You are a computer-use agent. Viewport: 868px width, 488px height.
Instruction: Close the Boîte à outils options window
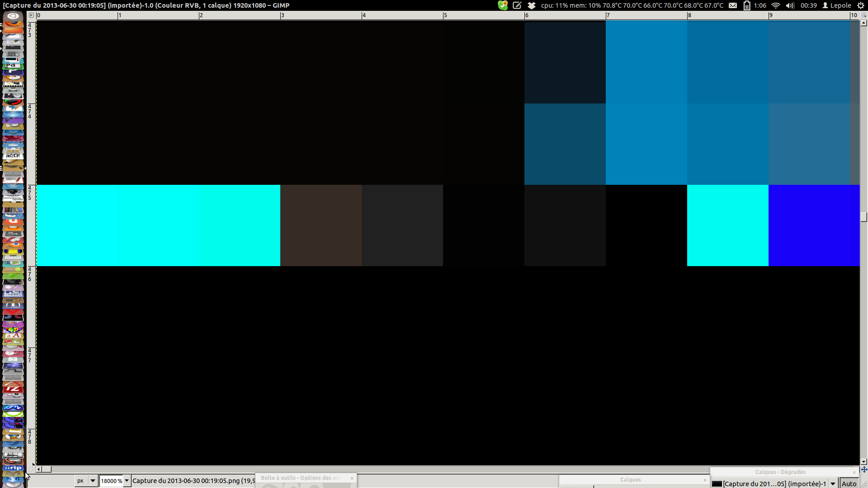coord(352,478)
